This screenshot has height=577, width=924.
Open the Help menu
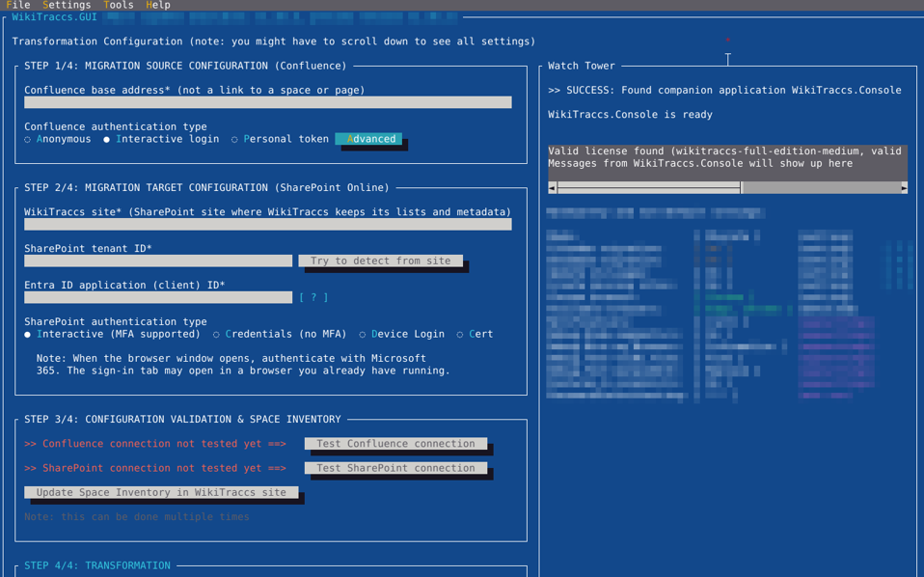click(x=158, y=5)
